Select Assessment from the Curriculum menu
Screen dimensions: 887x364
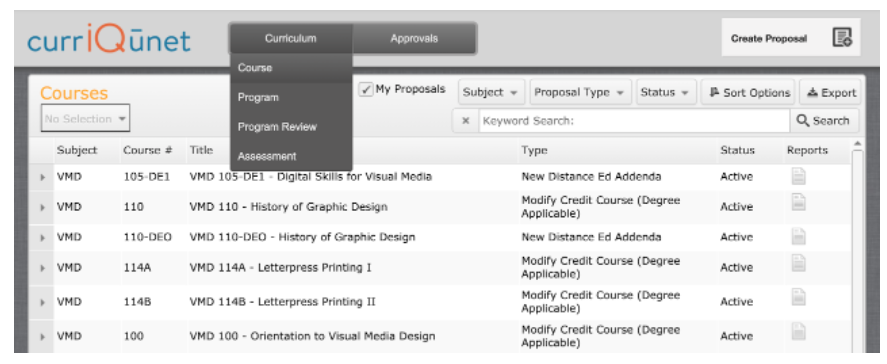pyautogui.click(x=291, y=156)
